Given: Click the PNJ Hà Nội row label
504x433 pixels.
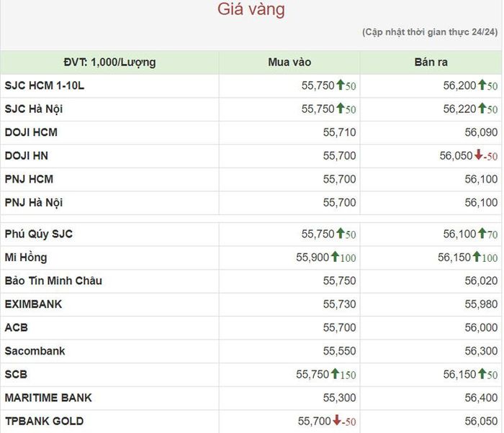Looking at the screenshot, I should [x=34, y=203].
